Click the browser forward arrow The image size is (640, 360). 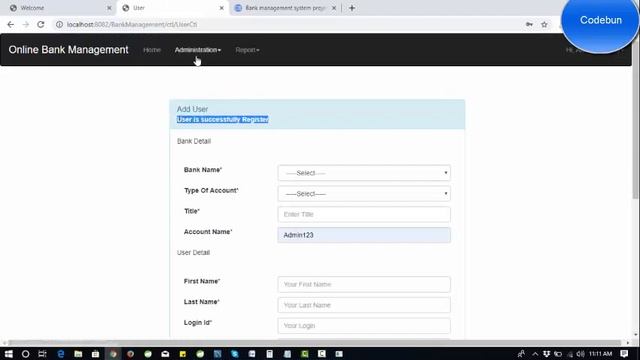(26, 24)
